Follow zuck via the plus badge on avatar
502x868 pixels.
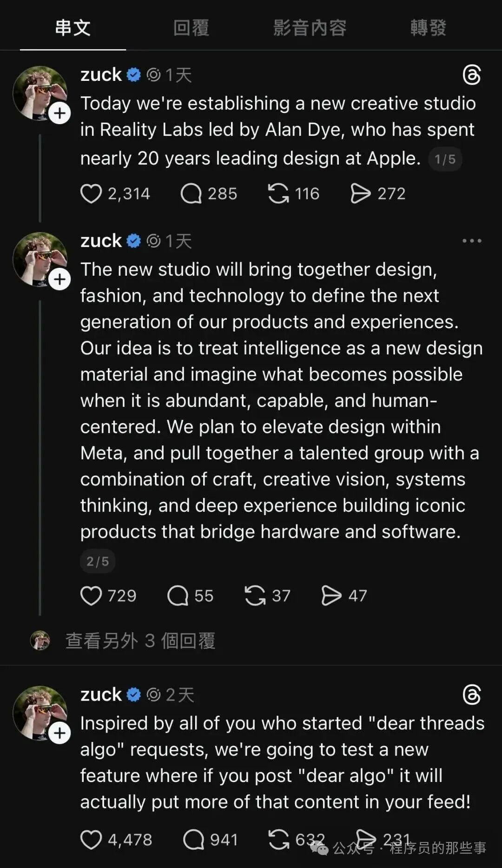(x=60, y=113)
